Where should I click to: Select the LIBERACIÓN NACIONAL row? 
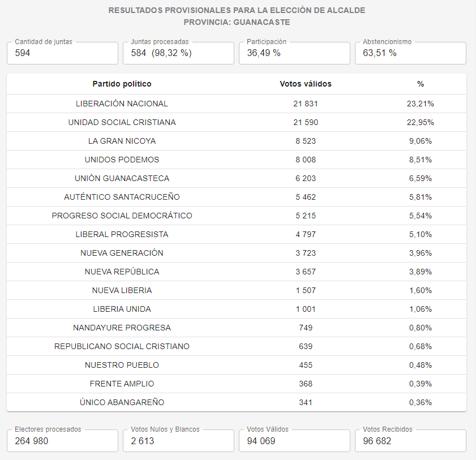237,104
